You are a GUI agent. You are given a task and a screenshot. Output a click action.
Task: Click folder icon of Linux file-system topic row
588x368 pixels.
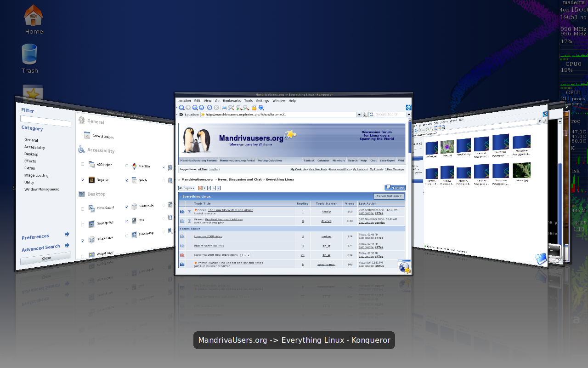coord(182,212)
